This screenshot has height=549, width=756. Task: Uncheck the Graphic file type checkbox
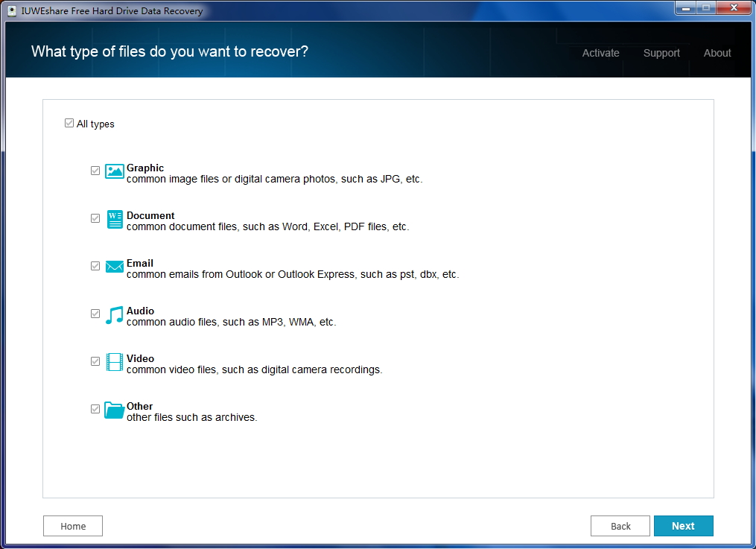pyautogui.click(x=95, y=171)
